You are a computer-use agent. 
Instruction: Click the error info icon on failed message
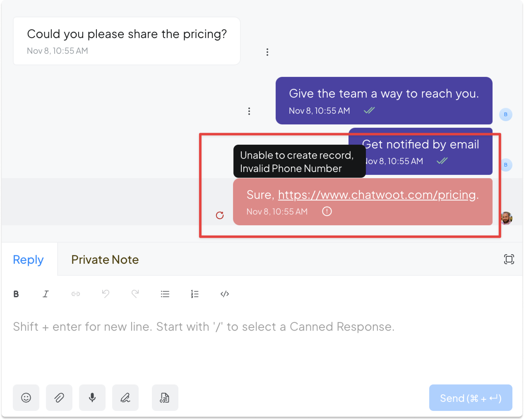pyautogui.click(x=327, y=211)
